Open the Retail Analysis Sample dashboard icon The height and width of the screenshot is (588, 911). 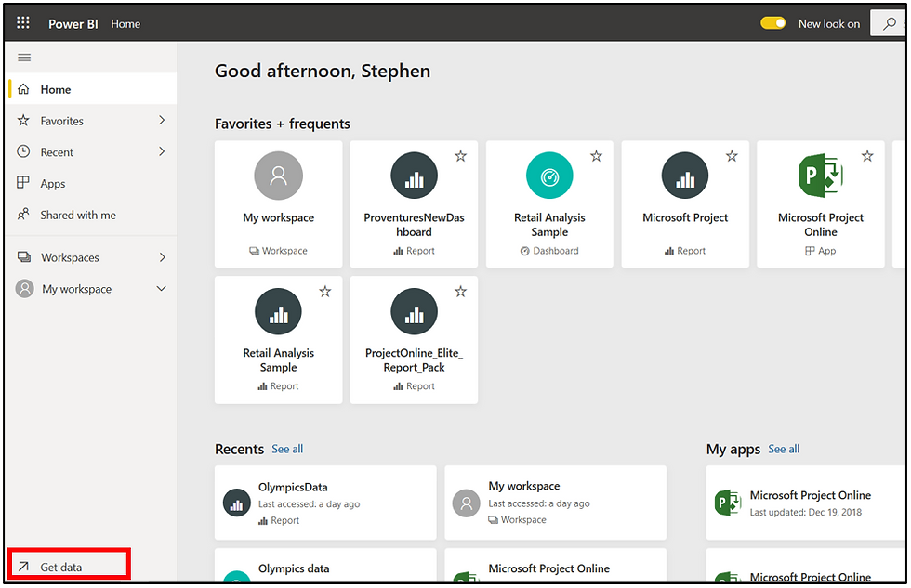(x=549, y=176)
